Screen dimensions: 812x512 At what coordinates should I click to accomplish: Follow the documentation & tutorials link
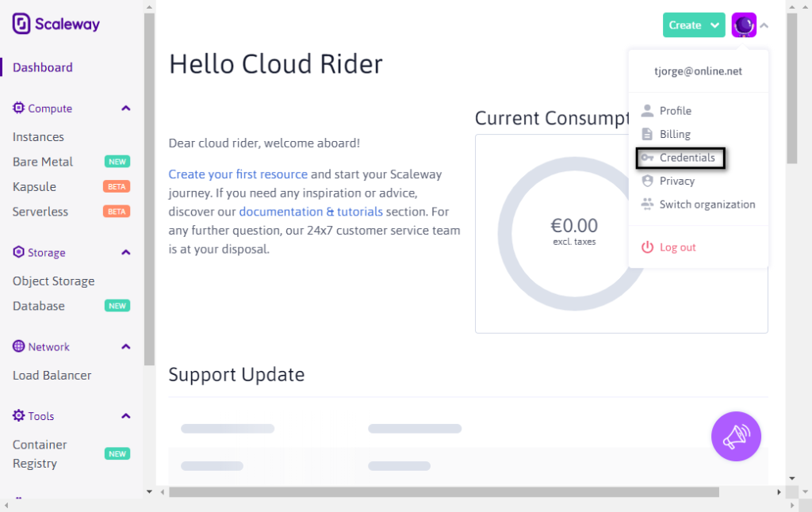[311, 212]
